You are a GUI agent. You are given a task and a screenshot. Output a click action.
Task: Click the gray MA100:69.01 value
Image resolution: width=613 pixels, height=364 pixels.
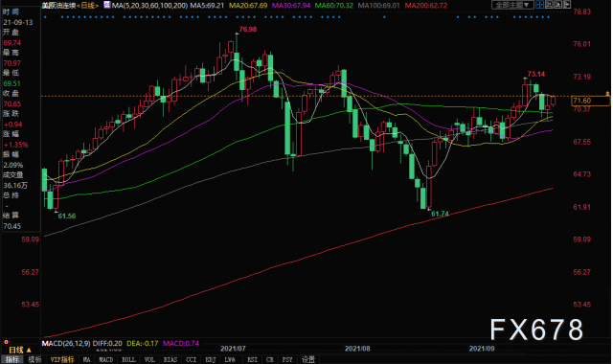point(379,6)
